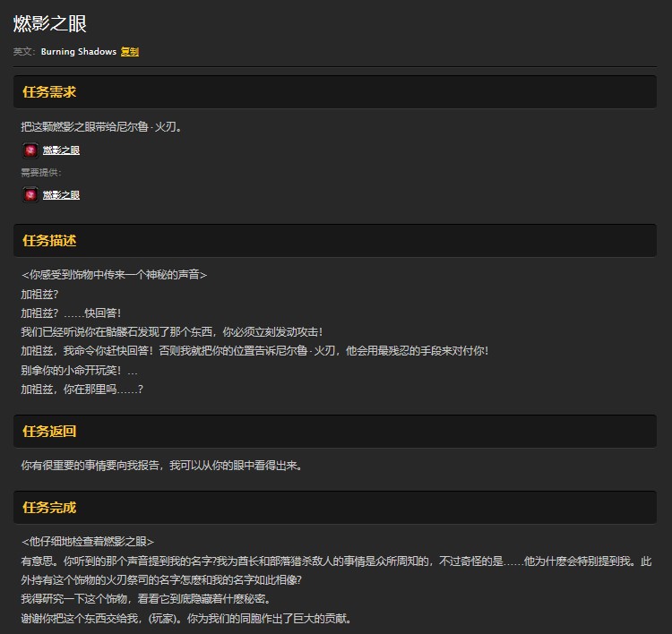Click the line starting 别拿你的小命开玩笑
The width and height of the screenshot is (672, 634).
(79, 370)
